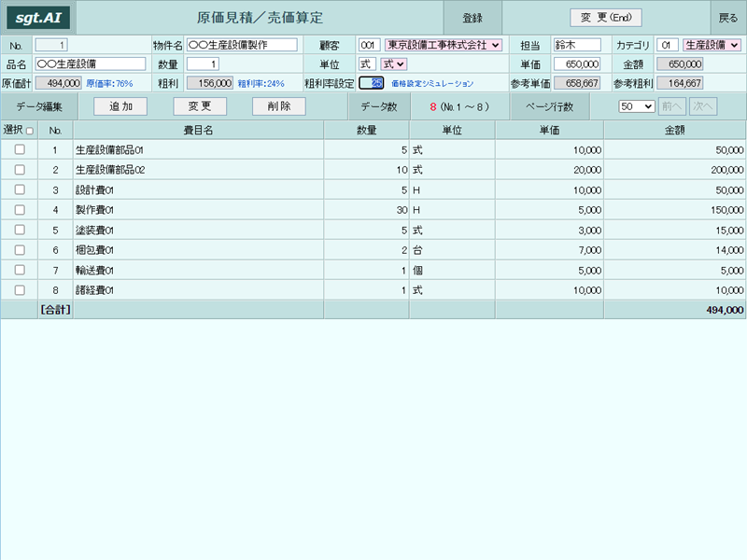The image size is (747, 560).
Task: Click the 7,000 unit price cell
Action: coord(549,250)
